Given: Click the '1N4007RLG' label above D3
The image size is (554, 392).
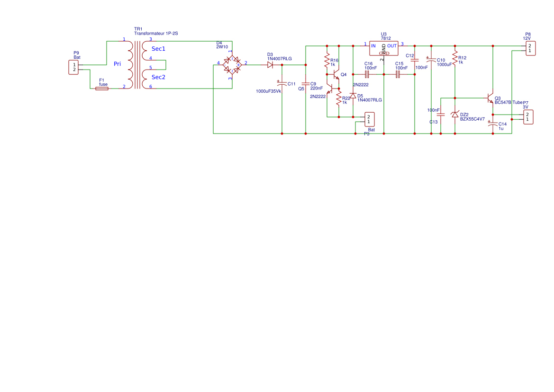Looking at the screenshot, I should pos(280,59).
